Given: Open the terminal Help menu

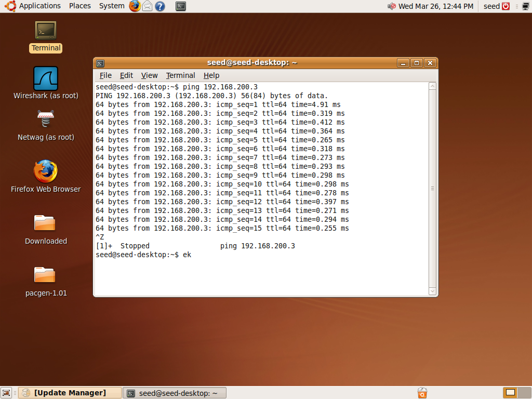Looking at the screenshot, I should coord(211,75).
